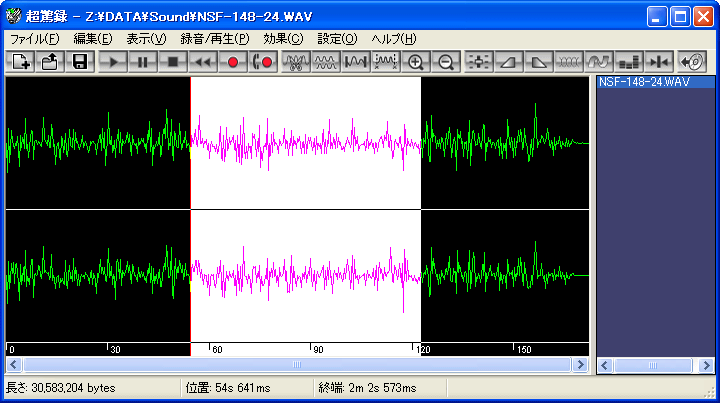Screen dimensions: 720x403
Task: Click the curved wave effect icon
Action: [x=598, y=62]
